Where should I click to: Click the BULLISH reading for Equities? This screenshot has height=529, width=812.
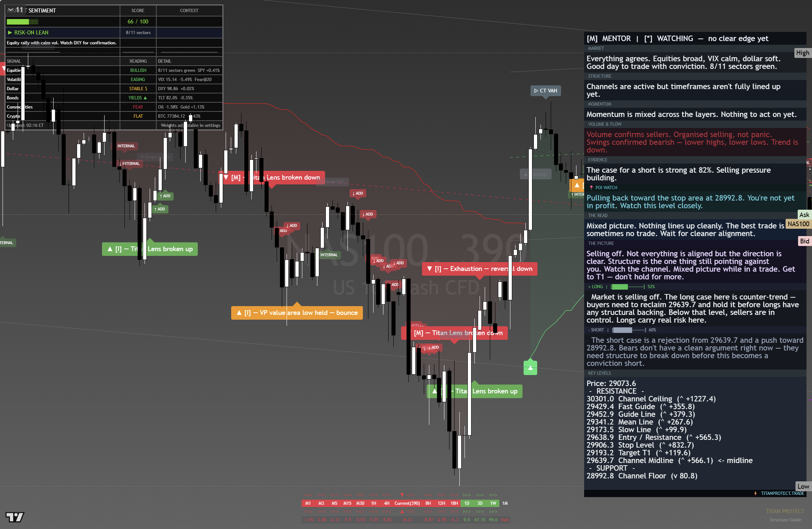click(138, 70)
